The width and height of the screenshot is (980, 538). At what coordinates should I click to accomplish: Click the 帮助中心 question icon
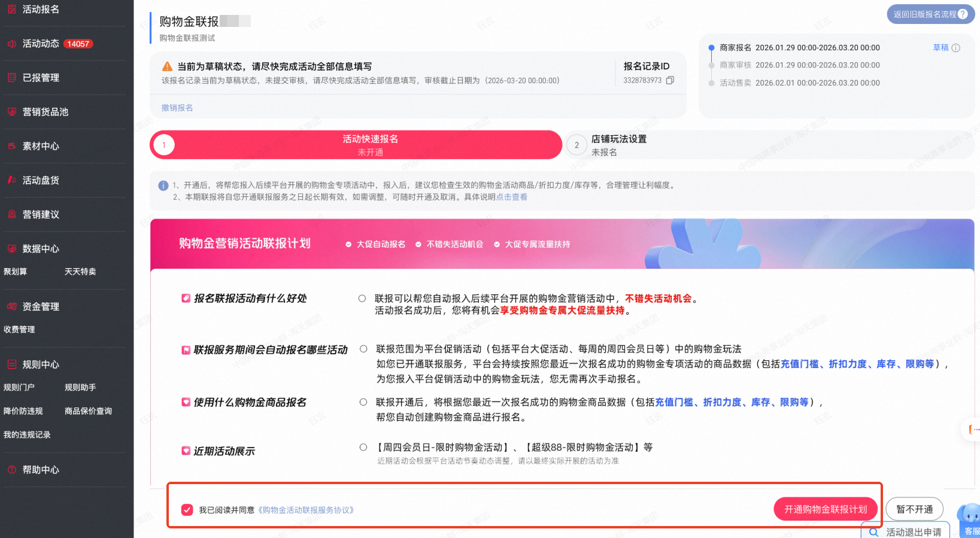[x=11, y=469]
